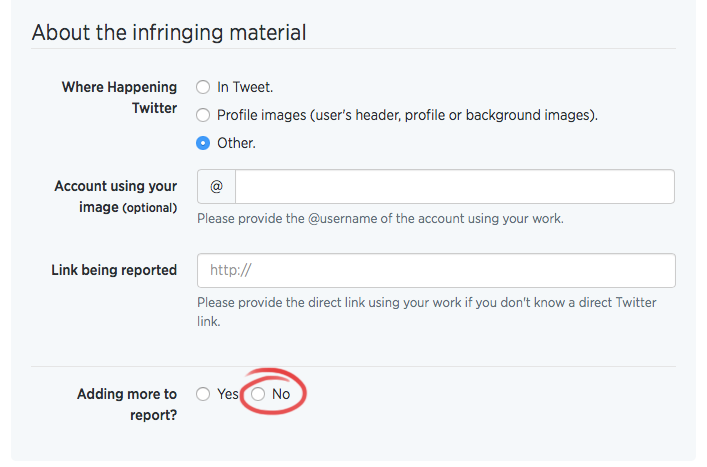
Task: Click the "Please provide the direct link" helper text
Action: click(x=427, y=312)
